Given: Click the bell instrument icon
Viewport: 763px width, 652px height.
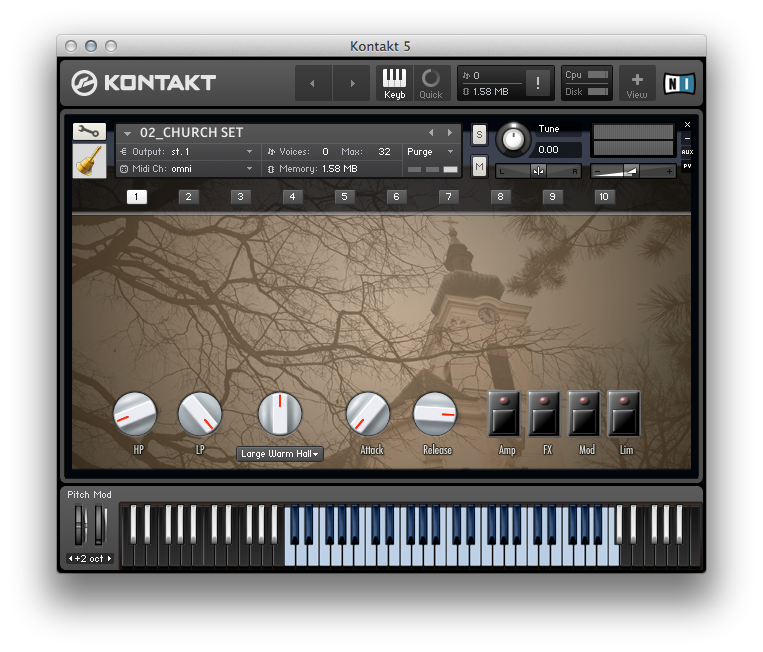Looking at the screenshot, I should tap(89, 161).
